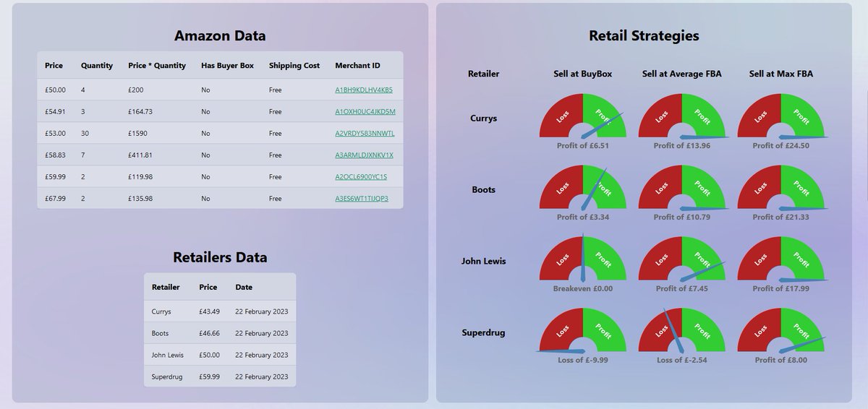Click the 'Quantity' column header
Screen dimensions: 868x409
tap(97, 65)
